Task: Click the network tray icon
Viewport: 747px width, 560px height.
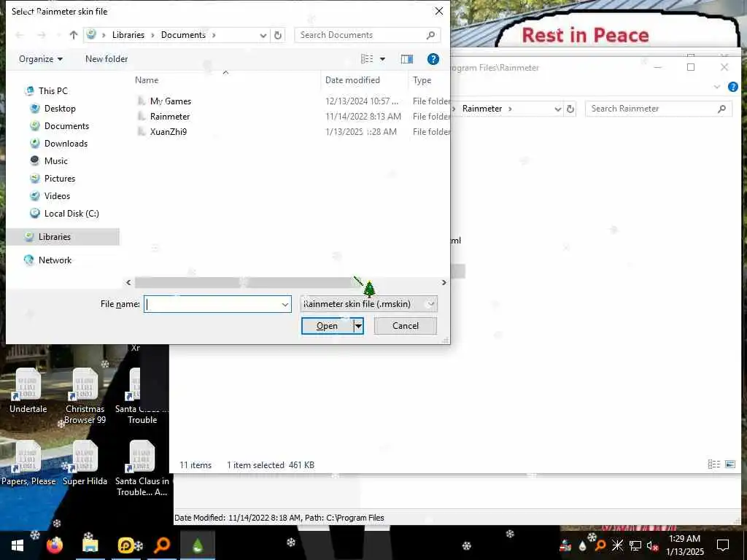Action: pos(635,545)
